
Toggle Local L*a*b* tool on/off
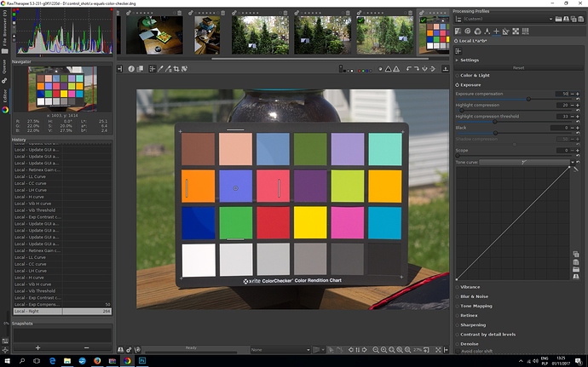457,41
